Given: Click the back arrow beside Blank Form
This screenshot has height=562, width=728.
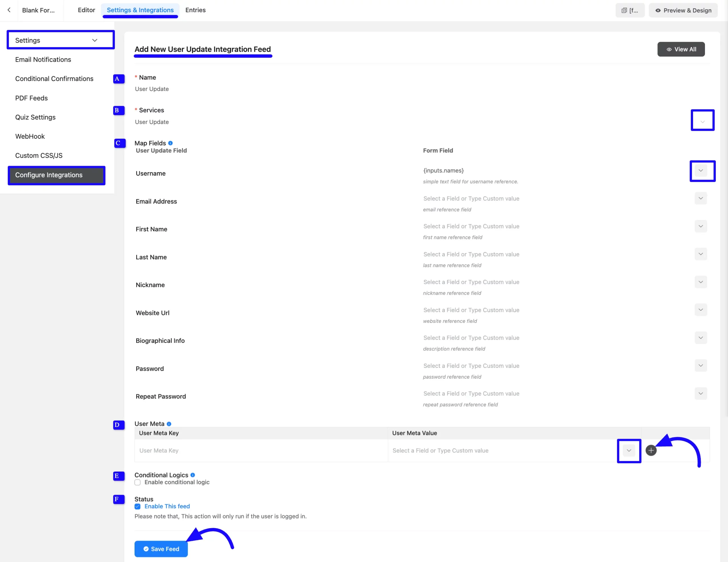Looking at the screenshot, I should (9, 10).
